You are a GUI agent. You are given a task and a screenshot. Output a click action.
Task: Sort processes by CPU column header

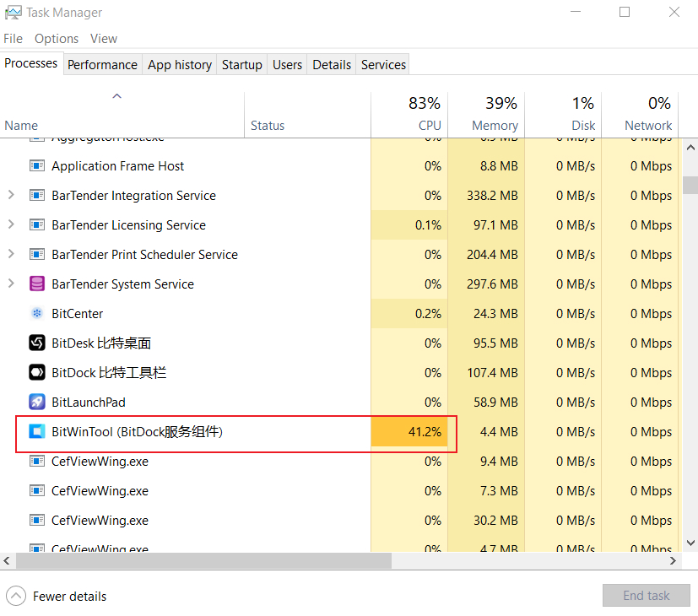tap(409, 115)
